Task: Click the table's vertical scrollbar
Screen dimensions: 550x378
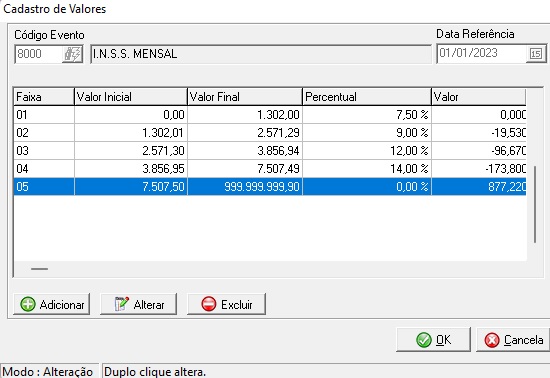Action: pyautogui.click(x=535, y=204)
